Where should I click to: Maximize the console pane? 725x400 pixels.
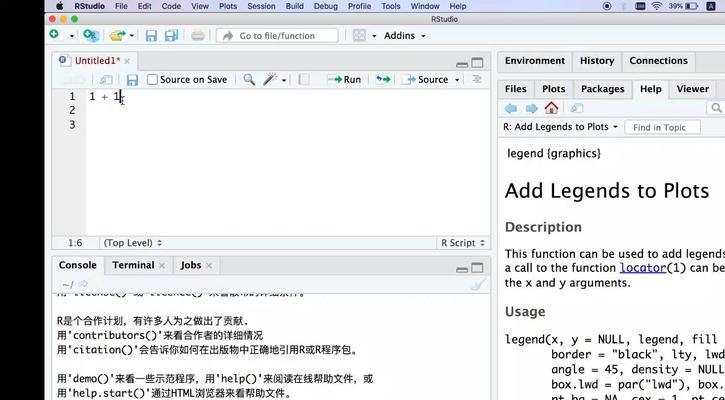(x=477, y=268)
